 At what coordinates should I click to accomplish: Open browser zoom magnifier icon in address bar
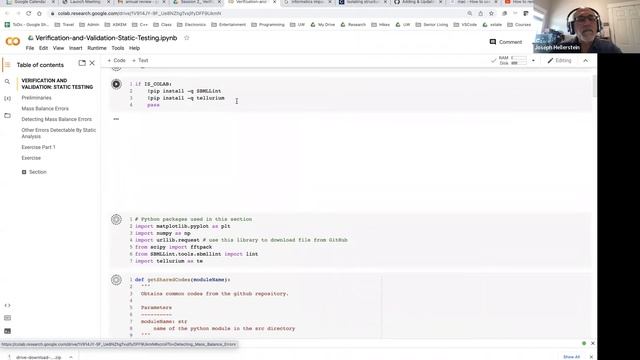click(470, 13)
